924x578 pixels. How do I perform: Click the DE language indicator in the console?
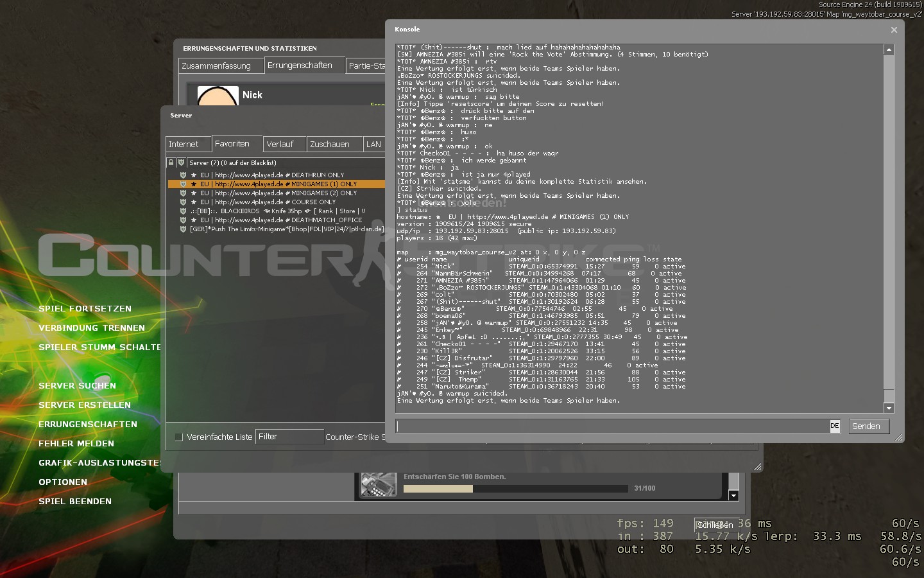[834, 426]
